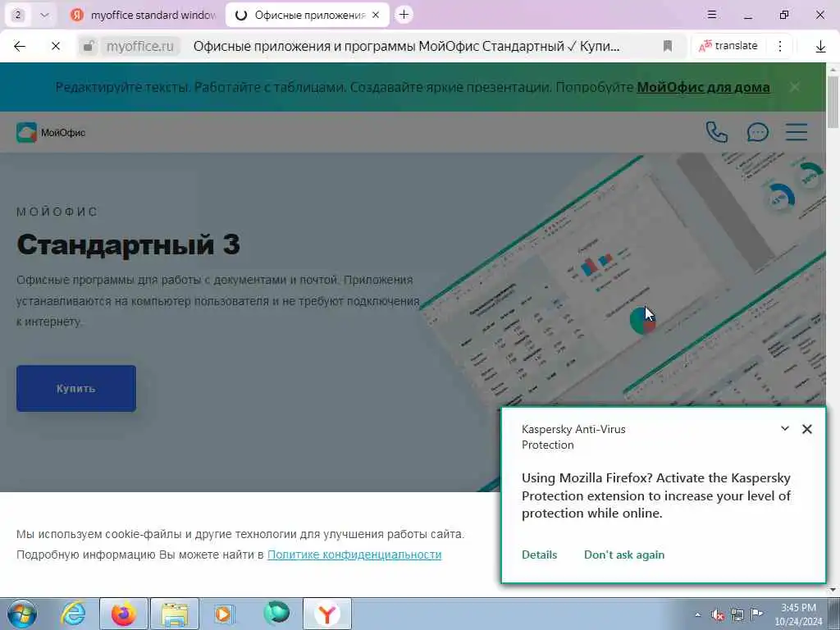
Task: Open the МойОфис для дома link
Action: coord(703,87)
